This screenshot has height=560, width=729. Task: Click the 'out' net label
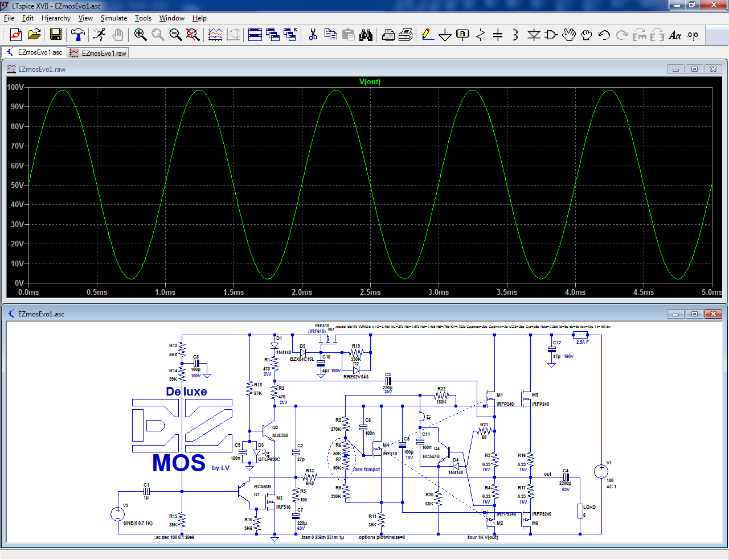(547, 473)
